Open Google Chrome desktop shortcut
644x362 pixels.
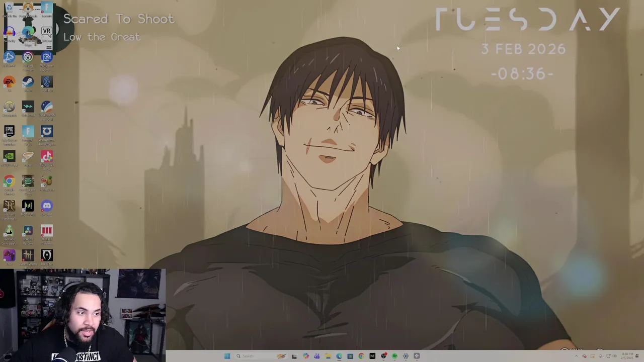(9, 184)
